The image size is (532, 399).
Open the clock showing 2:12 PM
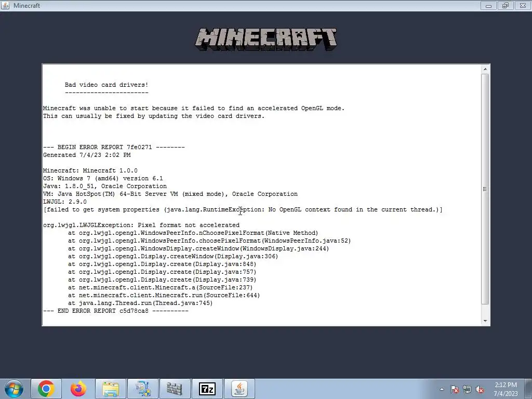point(506,389)
